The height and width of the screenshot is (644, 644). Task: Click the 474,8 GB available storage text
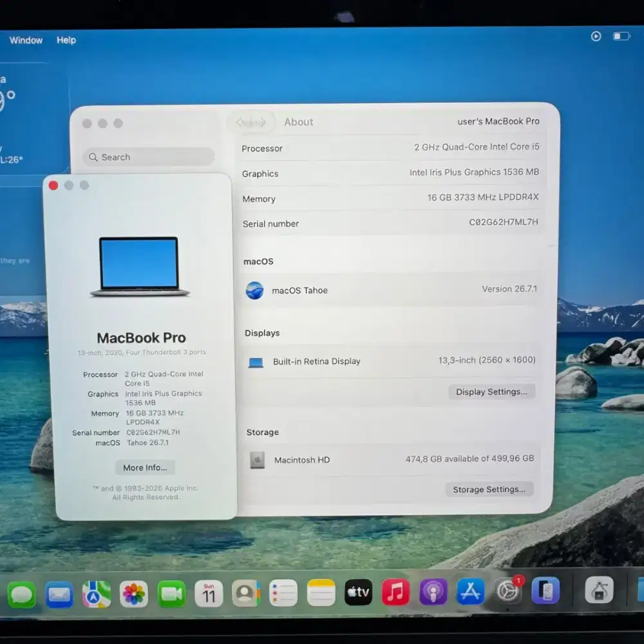470,459
